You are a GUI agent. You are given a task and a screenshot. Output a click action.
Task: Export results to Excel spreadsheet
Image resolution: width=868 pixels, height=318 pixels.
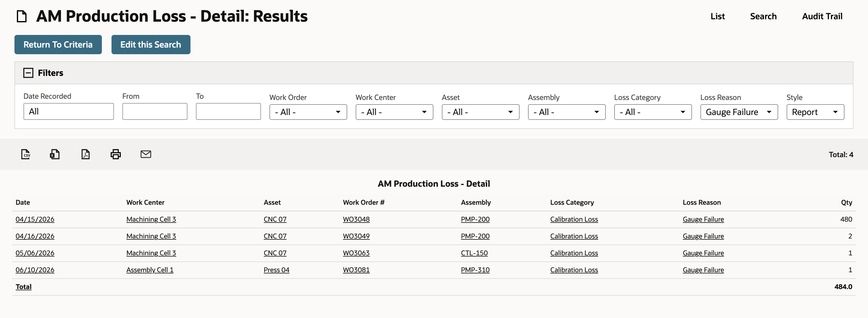click(x=55, y=154)
